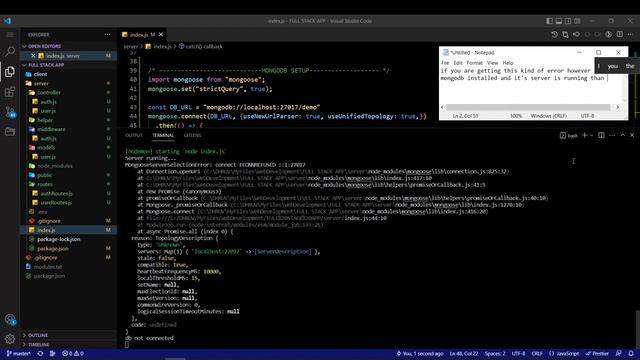Open editor More Actions ellipsis

pyautogui.click(x=631, y=35)
